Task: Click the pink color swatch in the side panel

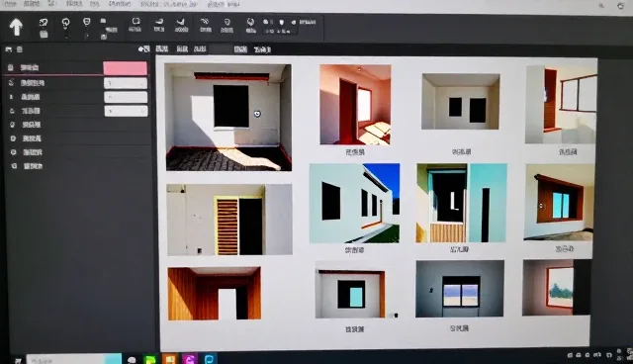Action: pyautogui.click(x=126, y=68)
